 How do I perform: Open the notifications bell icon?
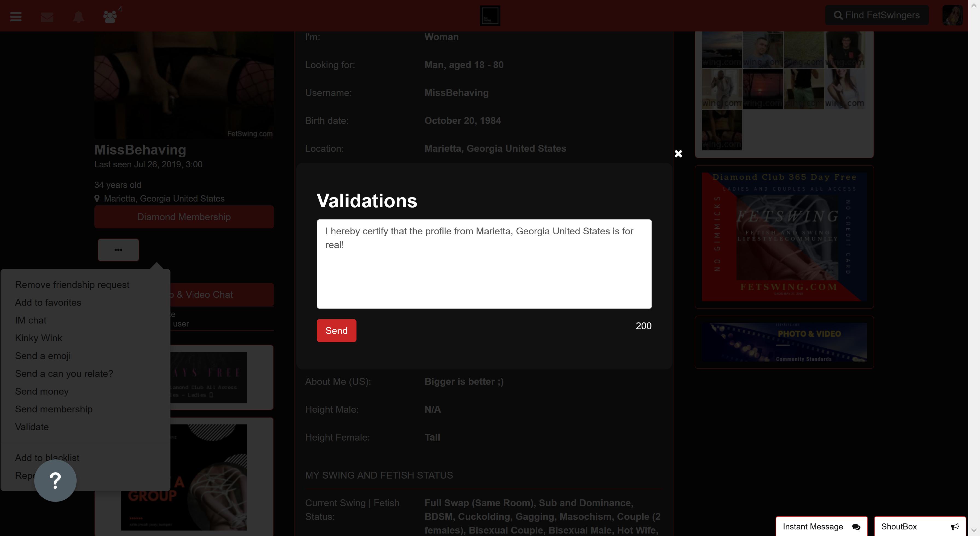click(78, 17)
